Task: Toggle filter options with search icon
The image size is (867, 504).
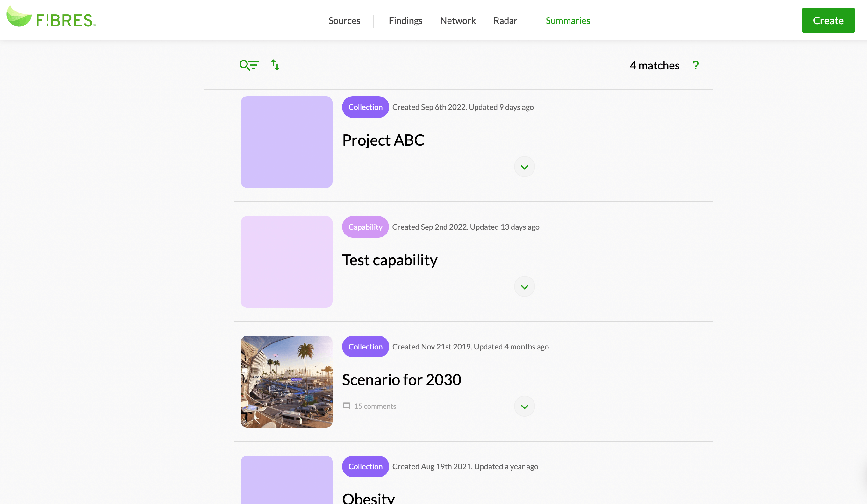Action: coord(249,65)
